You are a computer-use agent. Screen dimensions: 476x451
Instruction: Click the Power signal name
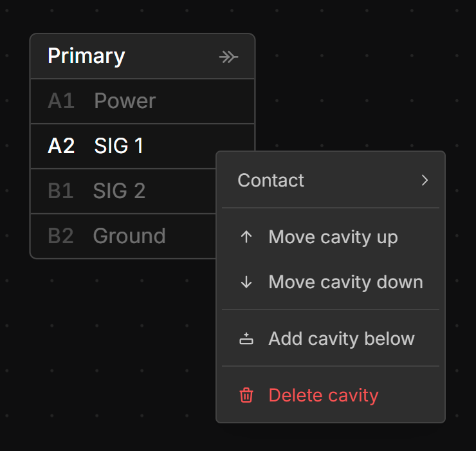tap(125, 101)
